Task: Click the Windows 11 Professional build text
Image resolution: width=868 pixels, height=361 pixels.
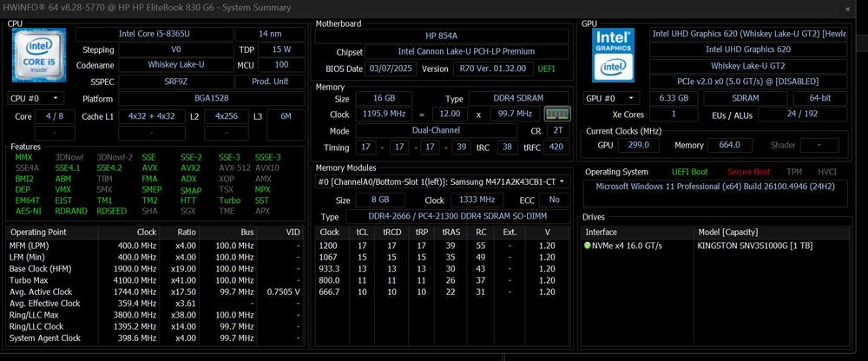Action: 715,186
